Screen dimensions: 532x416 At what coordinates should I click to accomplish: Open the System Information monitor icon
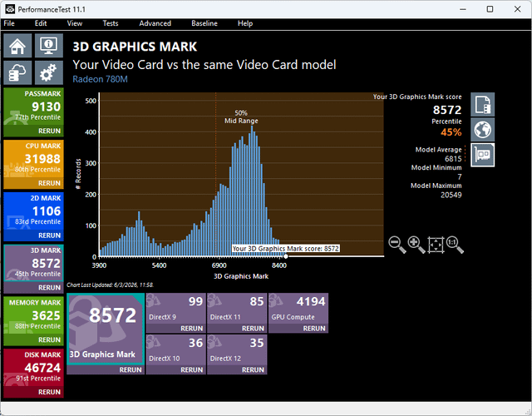49,46
